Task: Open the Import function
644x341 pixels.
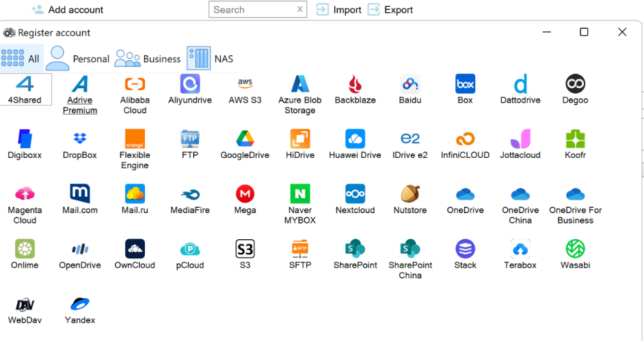Action: 339,10
